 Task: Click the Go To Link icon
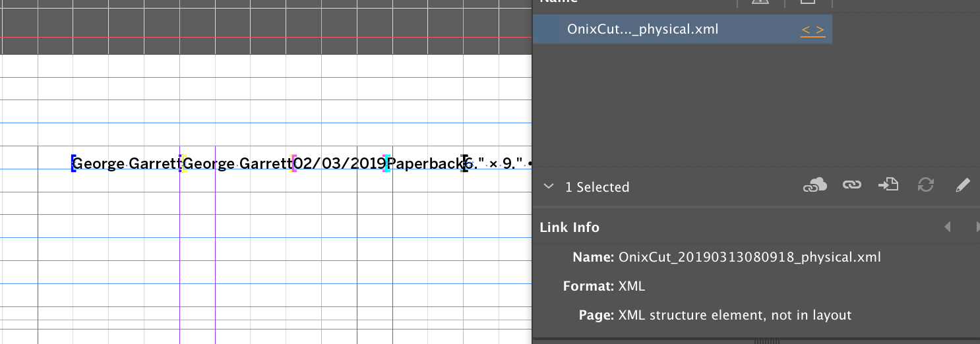(x=888, y=186)
